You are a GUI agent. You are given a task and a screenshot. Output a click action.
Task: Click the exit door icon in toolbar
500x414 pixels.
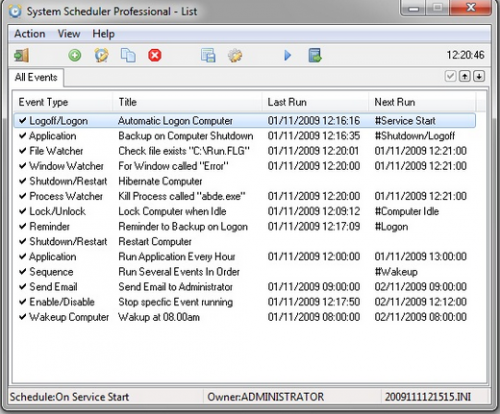pyautogui.click(x=21, y=55)
